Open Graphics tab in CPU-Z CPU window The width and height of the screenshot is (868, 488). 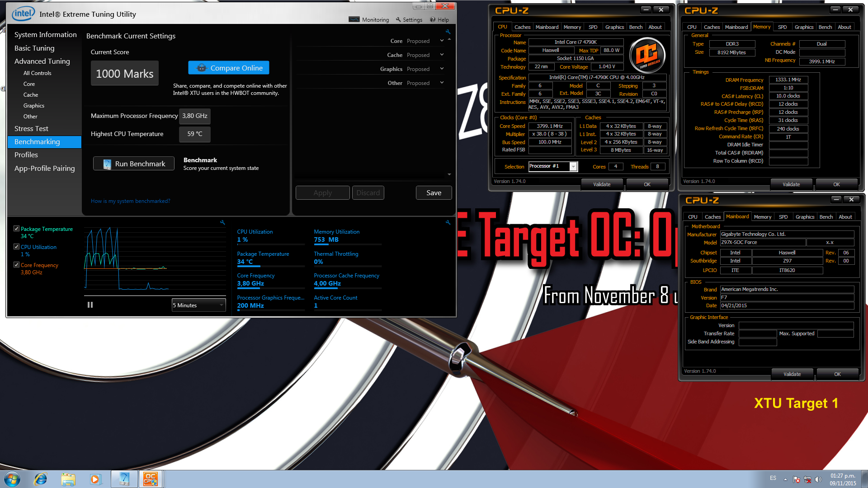click(x=614, y=27)
